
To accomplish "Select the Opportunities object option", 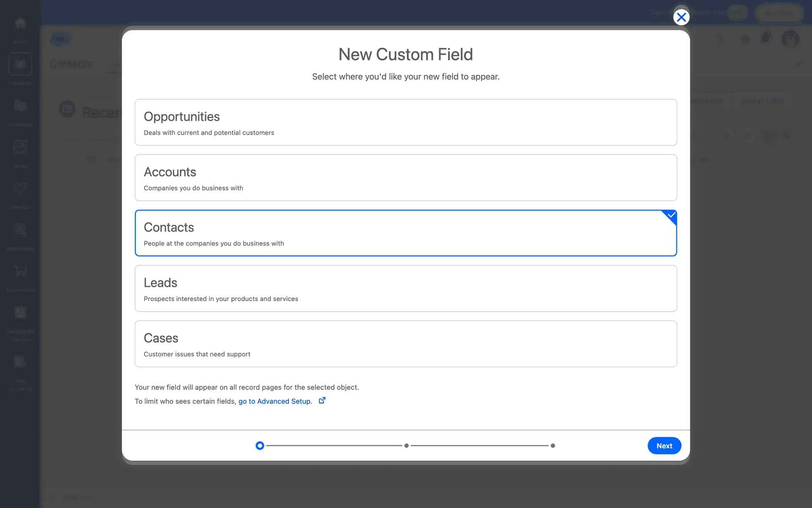I will 406,122.
